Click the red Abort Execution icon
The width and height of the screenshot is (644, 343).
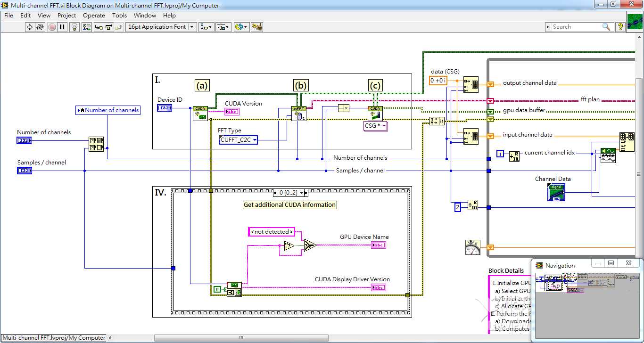click(51, 27)
